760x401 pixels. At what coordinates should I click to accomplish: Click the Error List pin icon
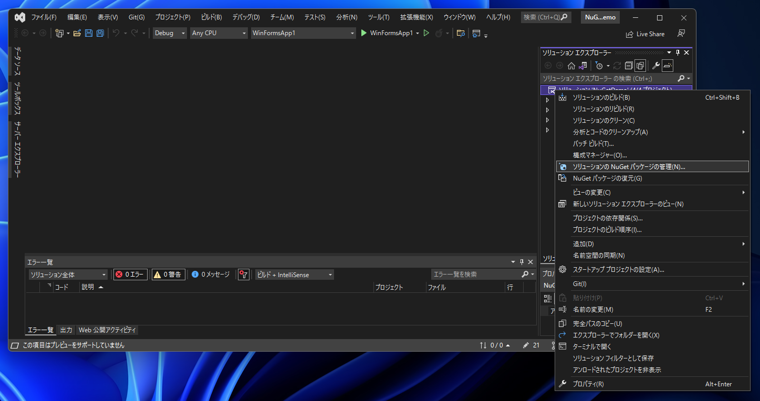(522, 262)
